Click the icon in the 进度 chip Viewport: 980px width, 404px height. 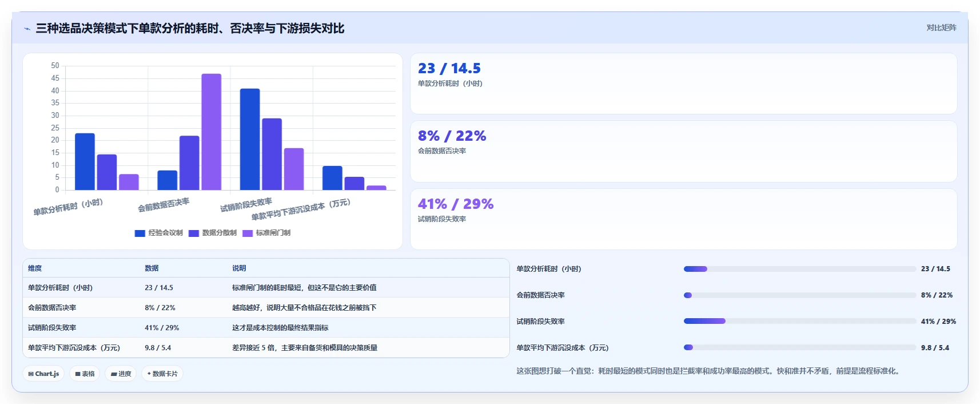[x=114, y=374]
